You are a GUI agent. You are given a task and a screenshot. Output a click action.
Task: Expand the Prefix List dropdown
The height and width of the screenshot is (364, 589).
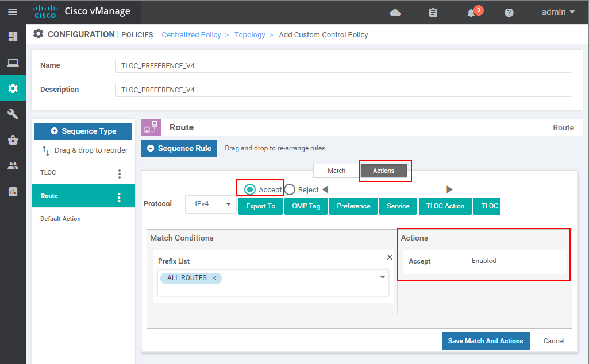[382, 277]
